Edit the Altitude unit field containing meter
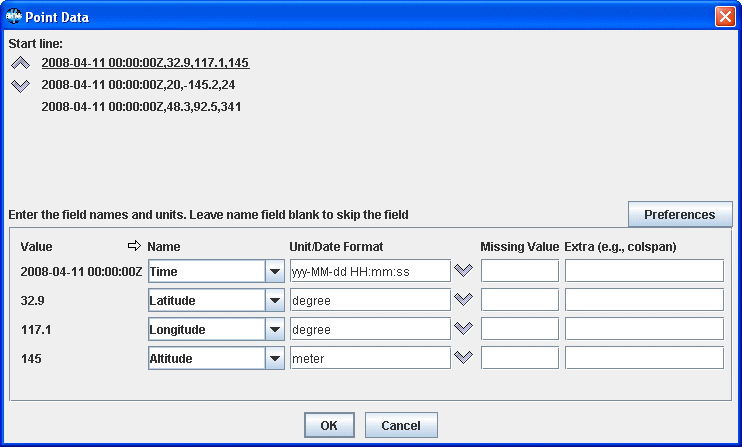742x447 pixels. tap(370, 358)
